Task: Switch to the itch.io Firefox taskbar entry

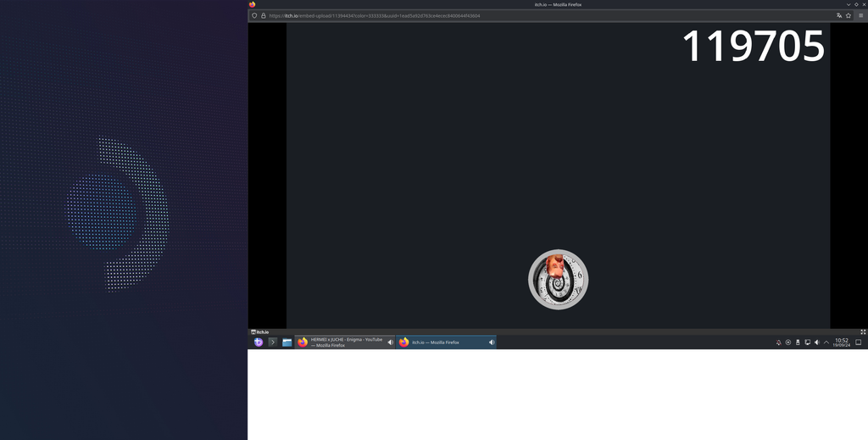Action: tap(441, 343)
